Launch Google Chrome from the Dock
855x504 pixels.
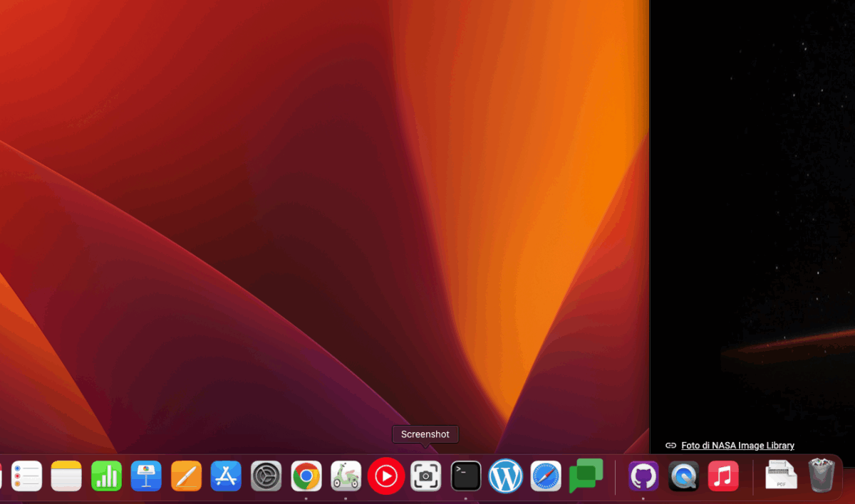[306, 476]
